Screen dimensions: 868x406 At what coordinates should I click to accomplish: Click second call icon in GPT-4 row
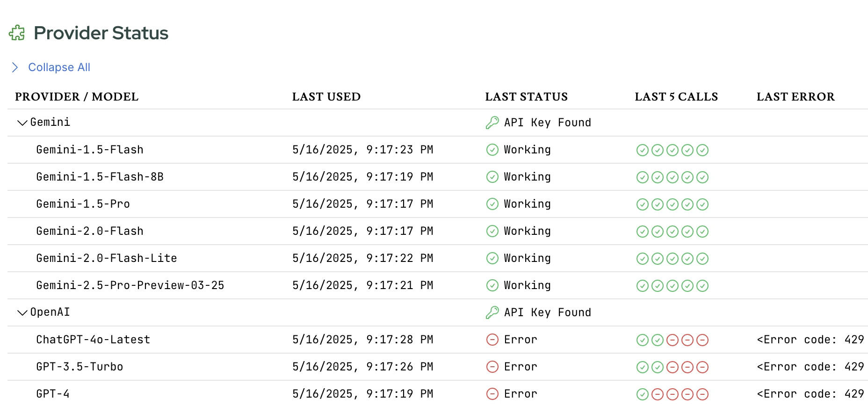[x=658, y=394]
